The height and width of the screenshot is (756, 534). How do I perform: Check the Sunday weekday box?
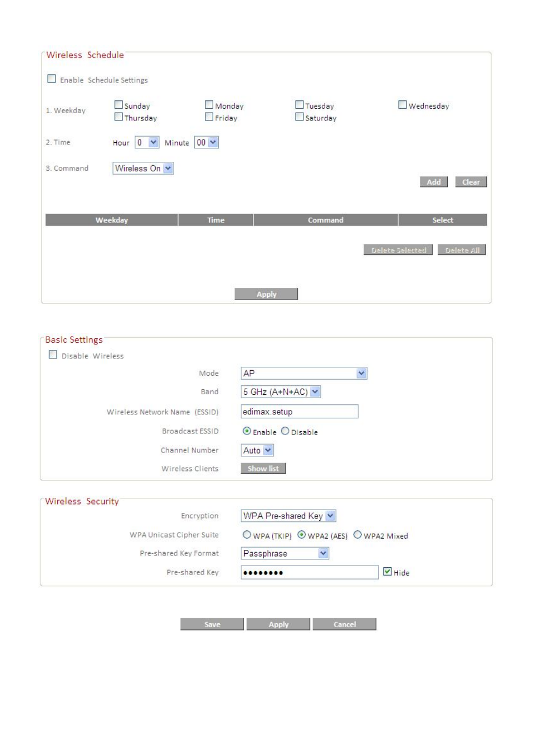119,105
